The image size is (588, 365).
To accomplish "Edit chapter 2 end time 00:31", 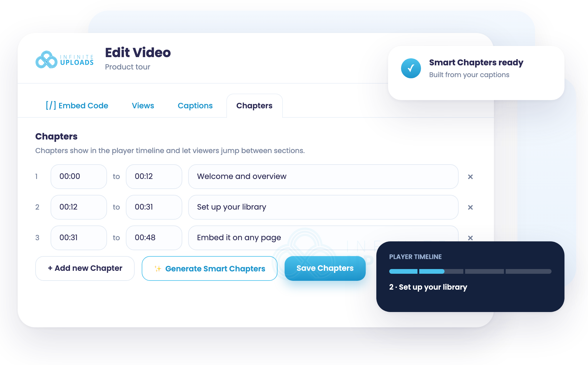I will (154, 207).
